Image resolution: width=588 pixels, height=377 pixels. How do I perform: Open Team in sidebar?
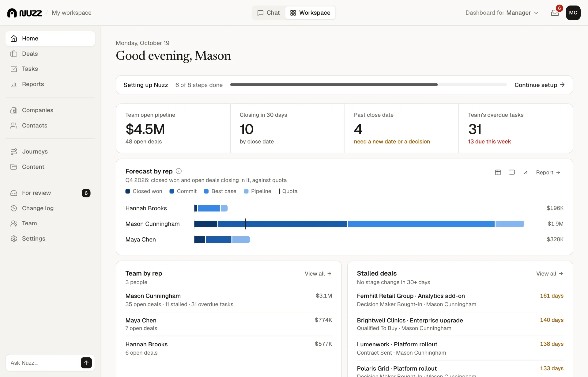[50, 223]
